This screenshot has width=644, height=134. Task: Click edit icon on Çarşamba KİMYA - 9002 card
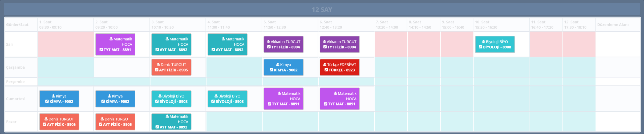[x=271, y=70]
